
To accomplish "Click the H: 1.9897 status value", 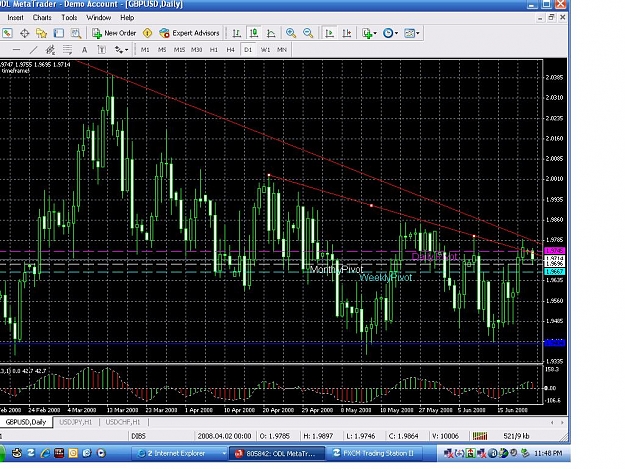I will (x=318, y=436).
